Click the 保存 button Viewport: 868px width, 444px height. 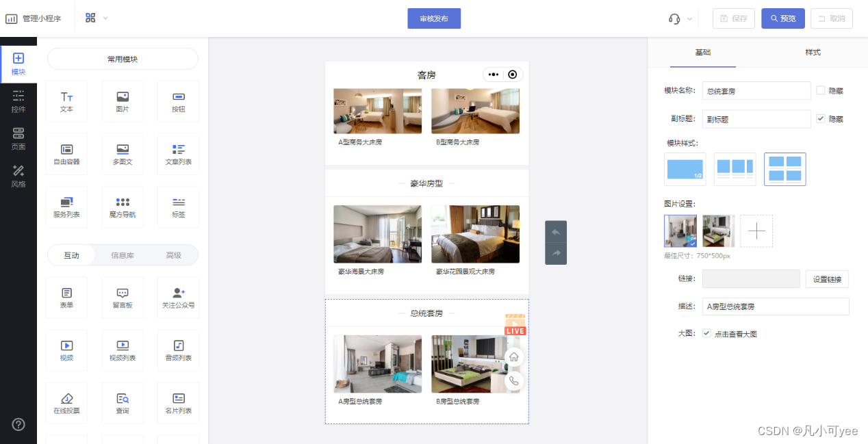pyautogui.click(x=734, y=18)
